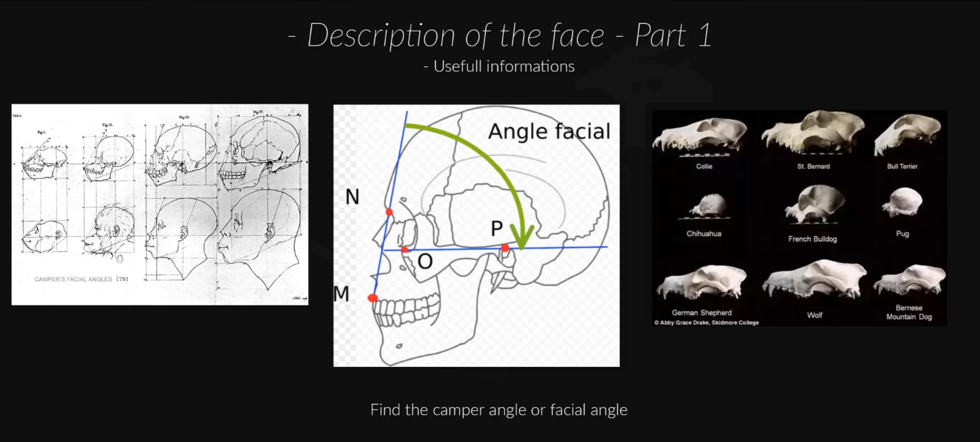This screenshot has height=442, width=980.
Task: Click the 'St. Bernard' label
Action: 813,166
